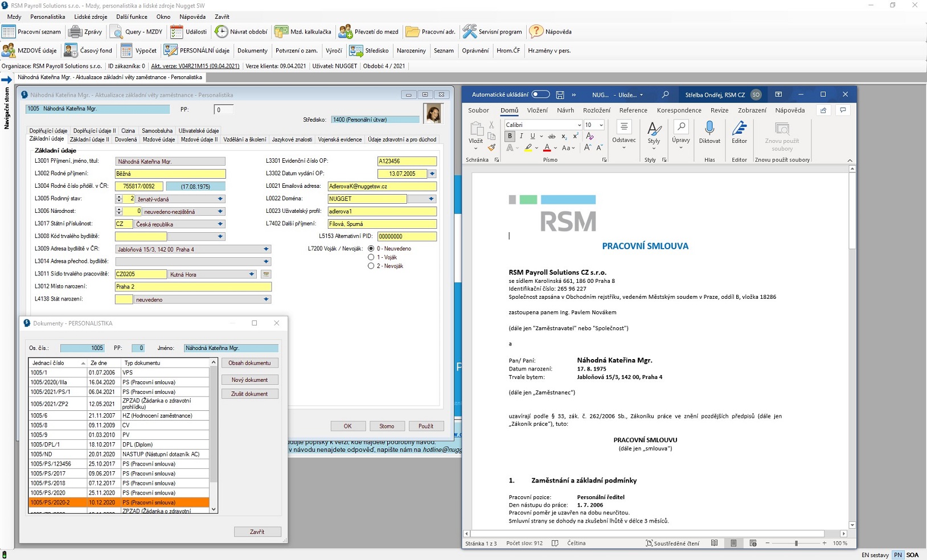Apply italic formatting in Word

[x=521, y=136]
